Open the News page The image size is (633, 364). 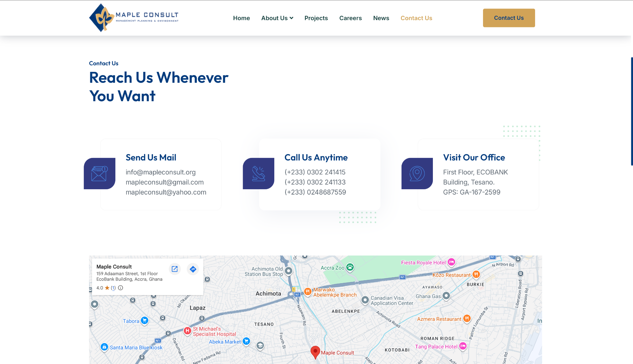coord(381,18)
